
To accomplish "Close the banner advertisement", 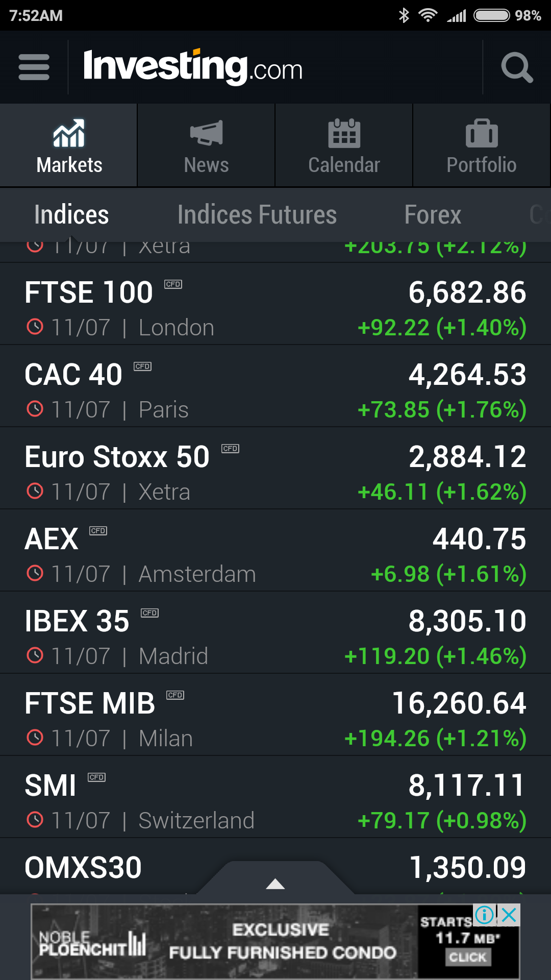I will pyautogui.click(x=509, y=915).
